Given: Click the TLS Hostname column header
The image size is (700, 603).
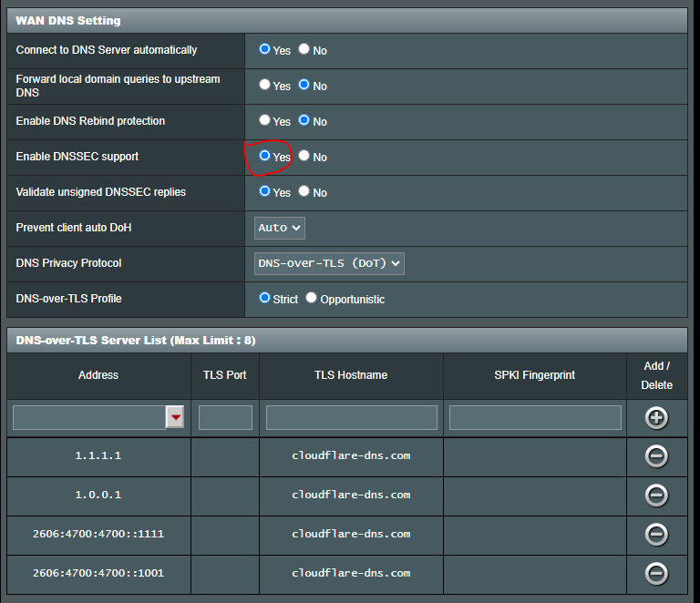Looking at the screenshot, I should click(x=351, y=375).
